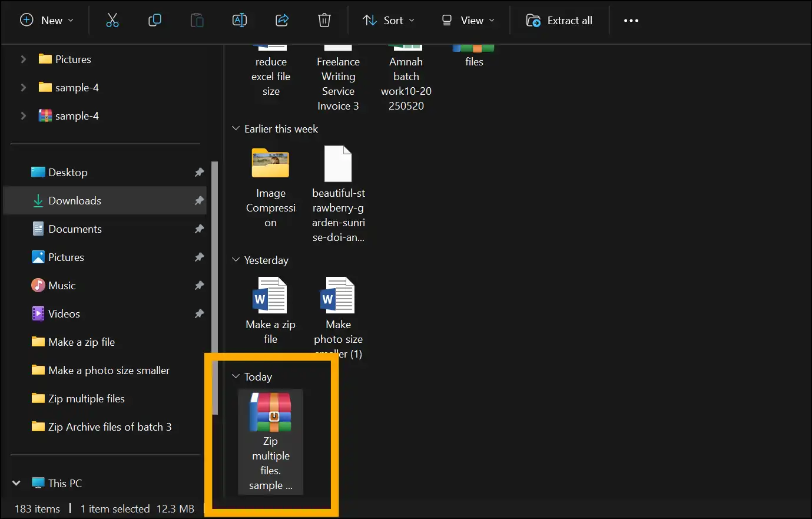Image resolution: width=812 pixels, height=519 pixels.
Task: Open Desktop in quick access
Action: click(59, 172)
